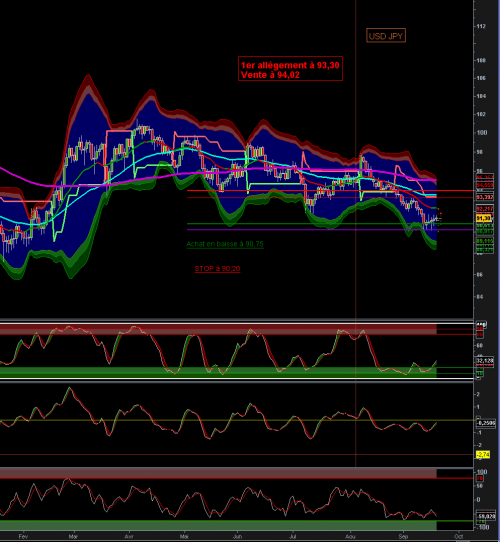Select the 94,559 red price tag
Image resolution: width=500 pixels, height=542 pixels.
[x=485, y=185]
